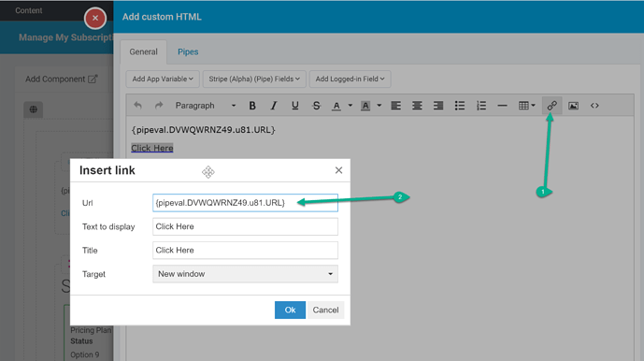Screen dimensions: 644x361
Task: Apply the background color button
Action: point(365,106)
